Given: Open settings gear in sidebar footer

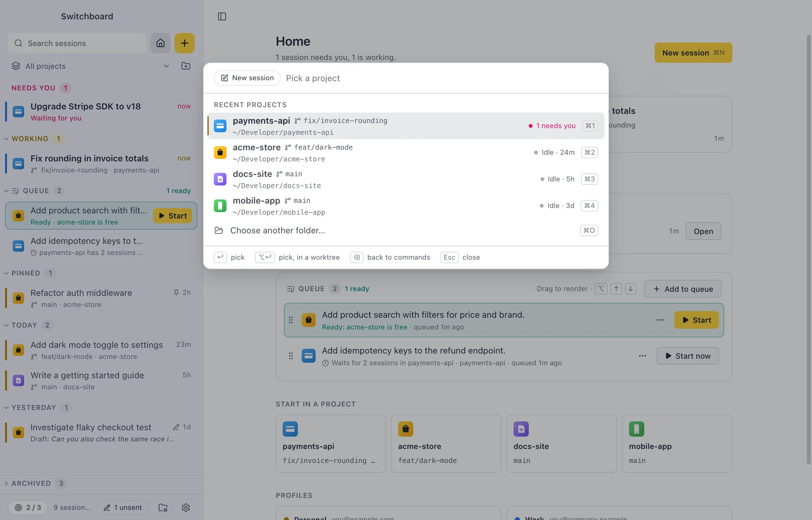Looking at the screenshot, I should click(x=186, y=508).
